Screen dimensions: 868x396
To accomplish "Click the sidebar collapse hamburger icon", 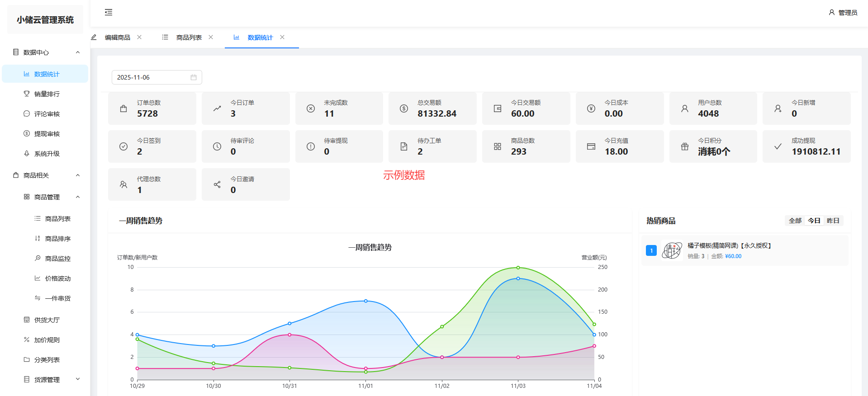I will point(109,12).
